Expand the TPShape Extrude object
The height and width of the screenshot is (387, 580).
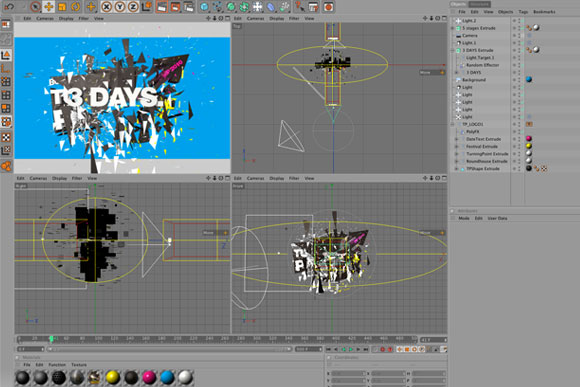[456, 169]
